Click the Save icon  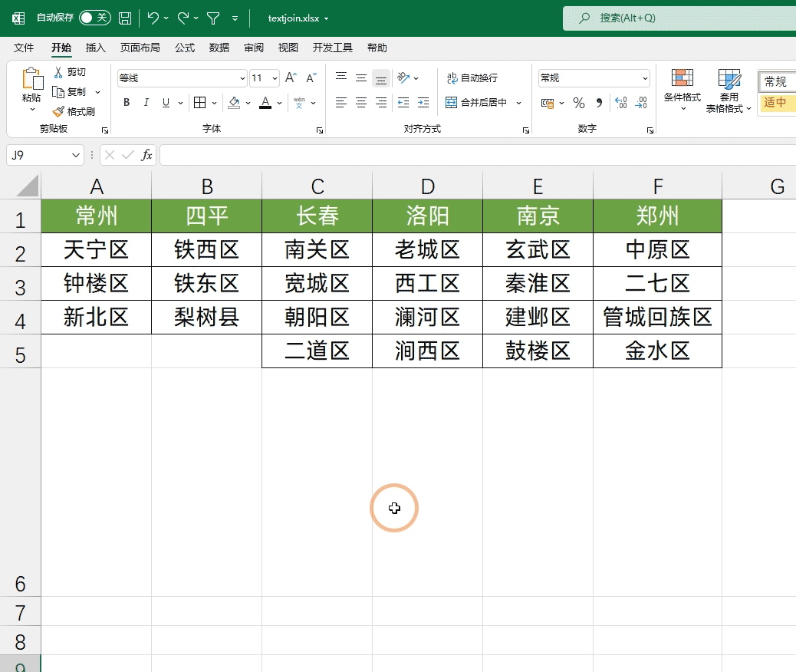(124, 18)
